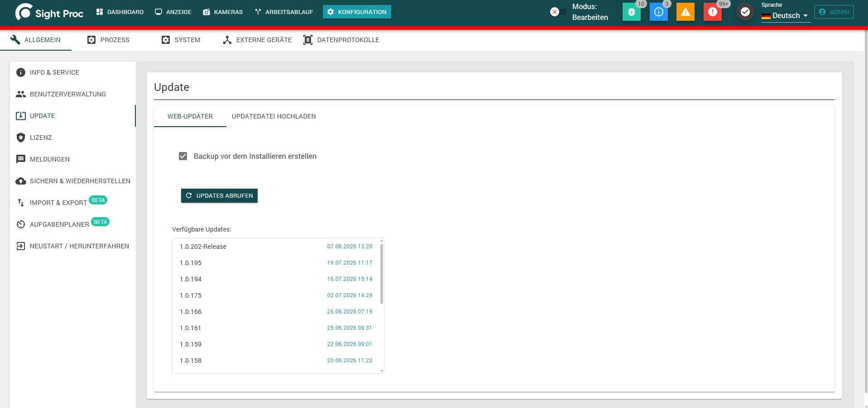This screenshot has width=868, height=408.
Task: Open Konfiguration in top navigation
Action: coord(357,12)
